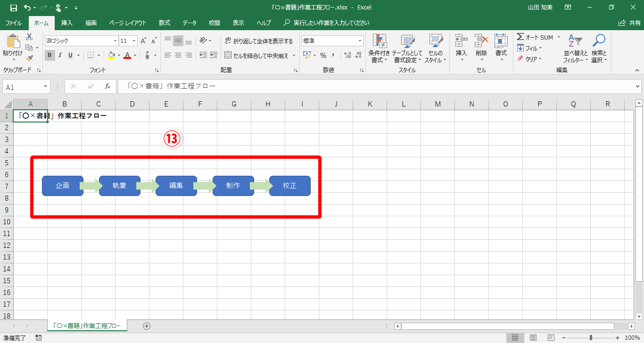Open the AutoSum (オート SUM) dropdown arrow
Image resolution: width=644 pixels, height=343 pixels.
click(559, 37)
